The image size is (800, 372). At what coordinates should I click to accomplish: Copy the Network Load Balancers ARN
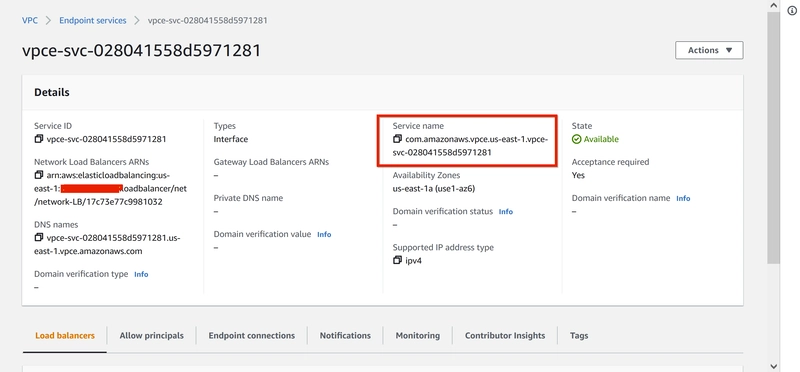pyautogui.click(x=39, y=175)
